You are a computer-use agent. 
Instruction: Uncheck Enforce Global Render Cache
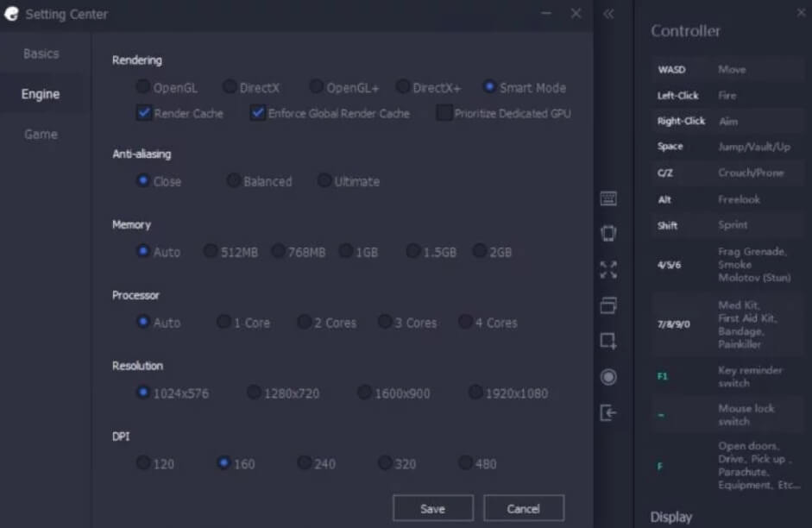click(x=257, y=113)
